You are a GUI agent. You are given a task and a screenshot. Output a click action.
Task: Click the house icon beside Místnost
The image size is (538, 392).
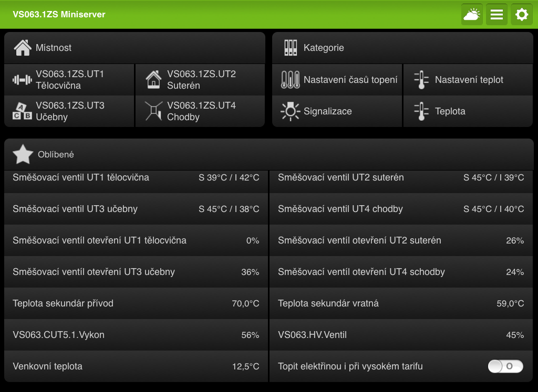pos(23,48)
